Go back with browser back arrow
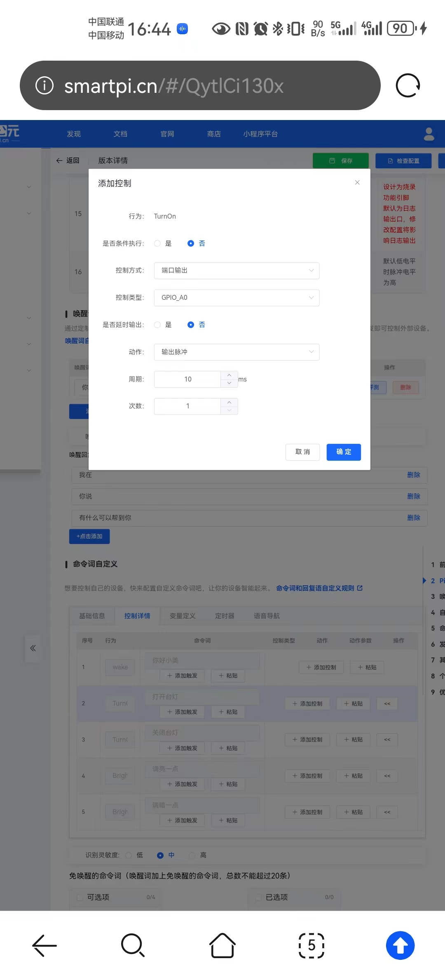 [x=44, y=945]
